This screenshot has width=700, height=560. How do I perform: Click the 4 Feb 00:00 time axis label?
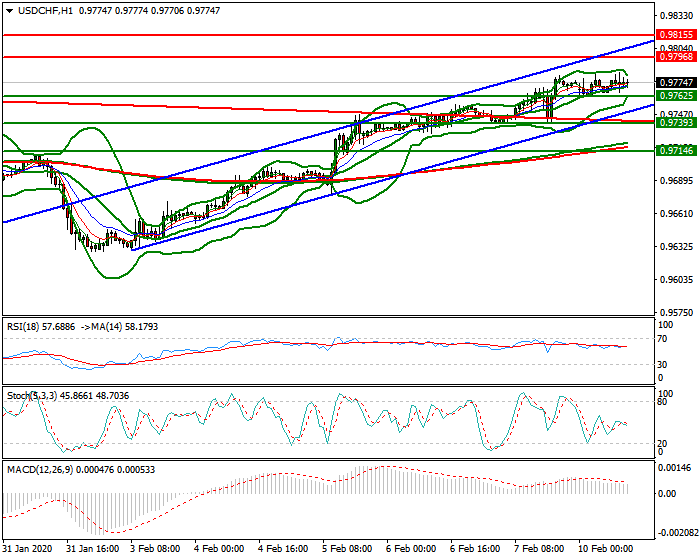(219, 548)
